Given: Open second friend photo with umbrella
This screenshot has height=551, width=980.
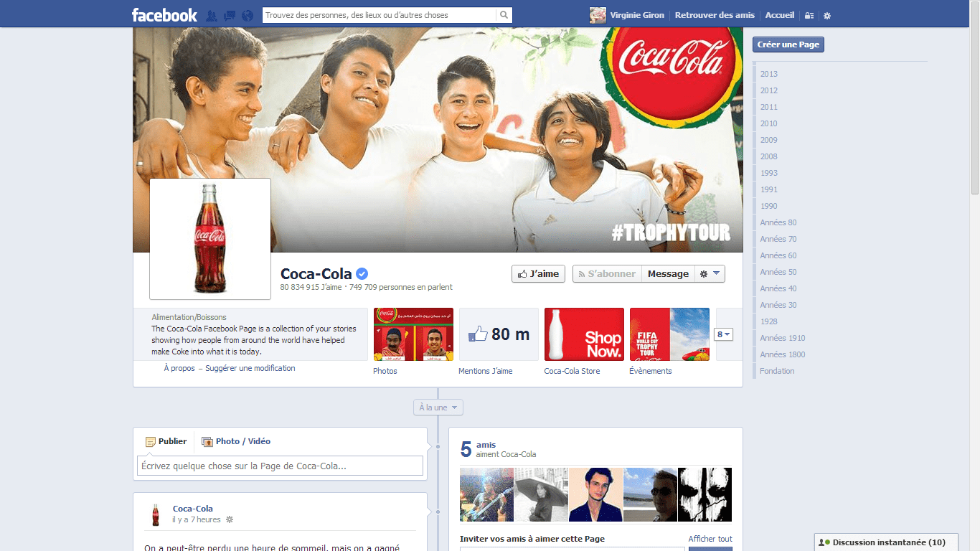Looking at the screenshot, I should tap(541, 494).
